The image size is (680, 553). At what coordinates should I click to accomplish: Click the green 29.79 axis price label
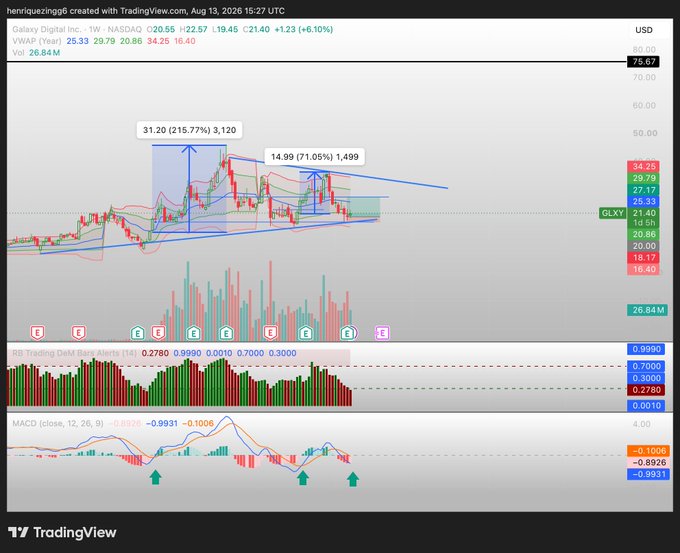[x=644, y=178]
